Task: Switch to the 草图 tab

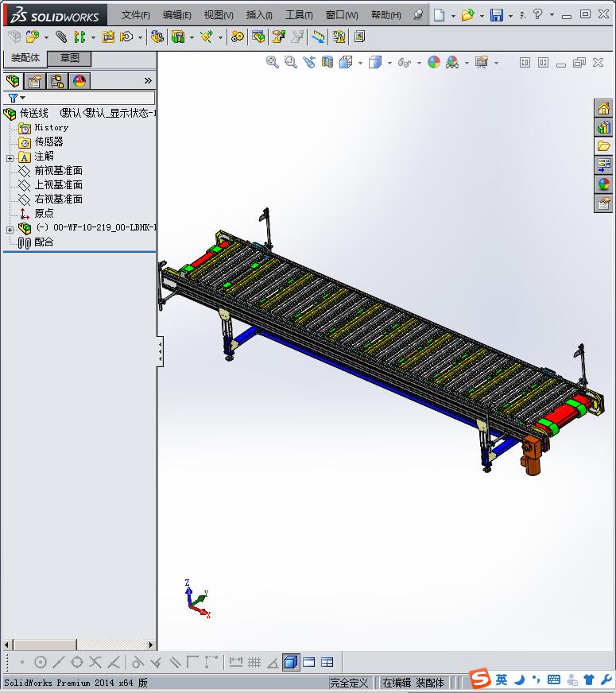Action: click(69, 58)
